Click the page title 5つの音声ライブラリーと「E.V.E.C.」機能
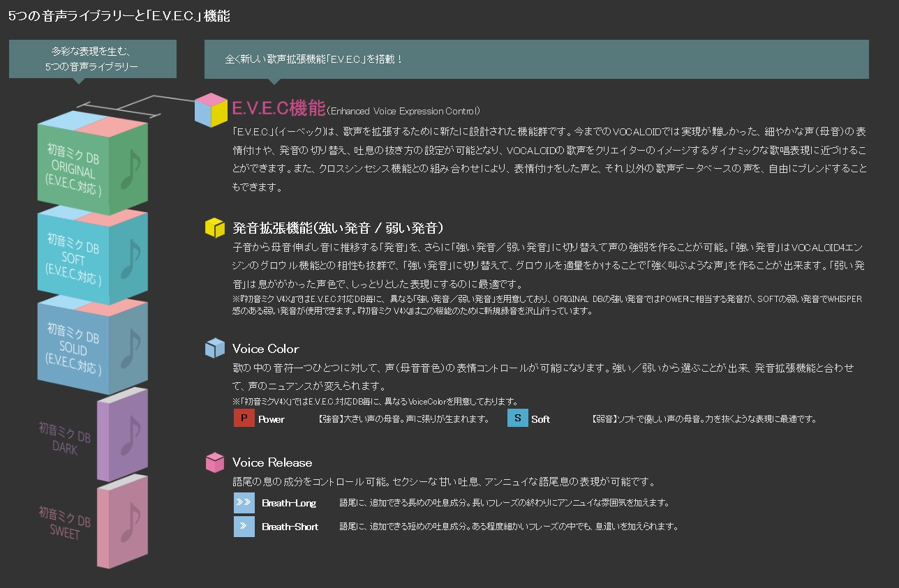This screenshot has width=899, height=588. [119, 16]
